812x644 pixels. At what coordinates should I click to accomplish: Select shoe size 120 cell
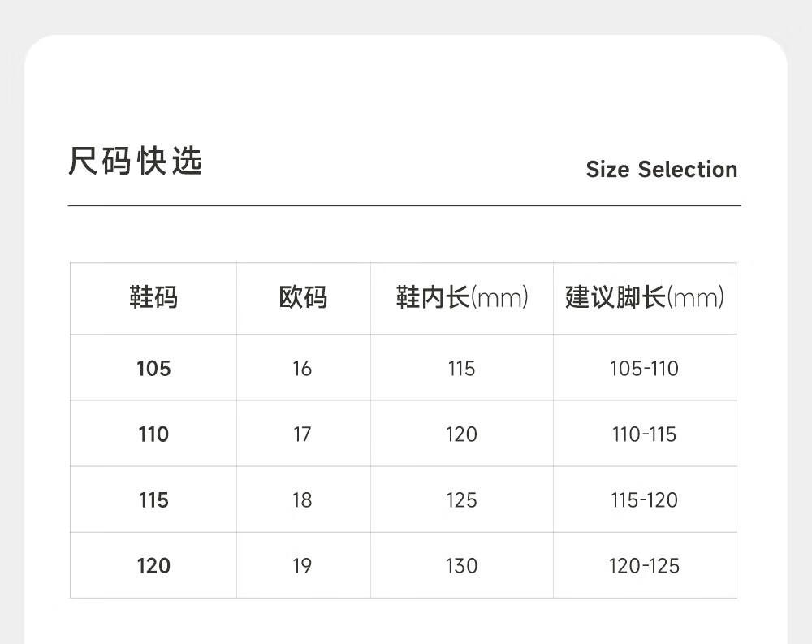153,566
